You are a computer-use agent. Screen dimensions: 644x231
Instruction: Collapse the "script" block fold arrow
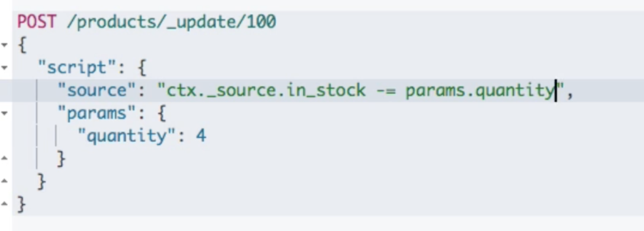click(4, 68)
